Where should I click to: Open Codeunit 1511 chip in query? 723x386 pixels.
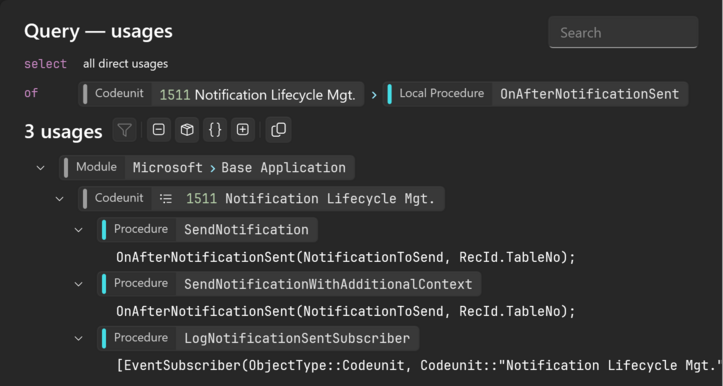(x=221, y=94)
